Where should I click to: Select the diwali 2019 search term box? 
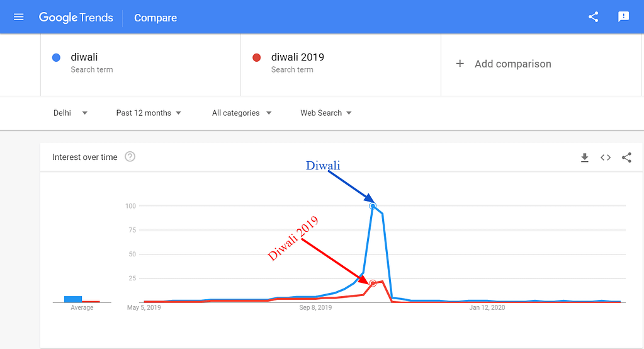click(341, 65)
